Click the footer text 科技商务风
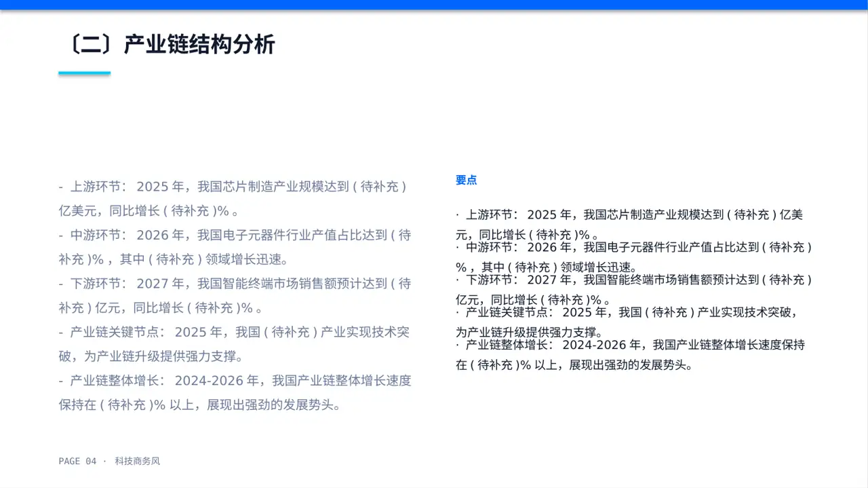Viewport: 868px width, 488px height. tap(138, 462)
